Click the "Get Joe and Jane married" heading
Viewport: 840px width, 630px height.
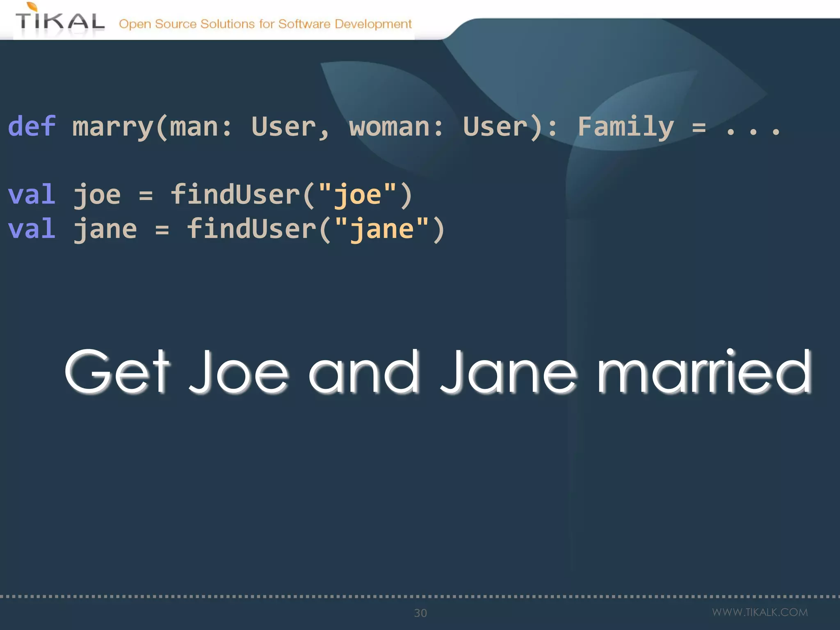click(x=438, y=372)
